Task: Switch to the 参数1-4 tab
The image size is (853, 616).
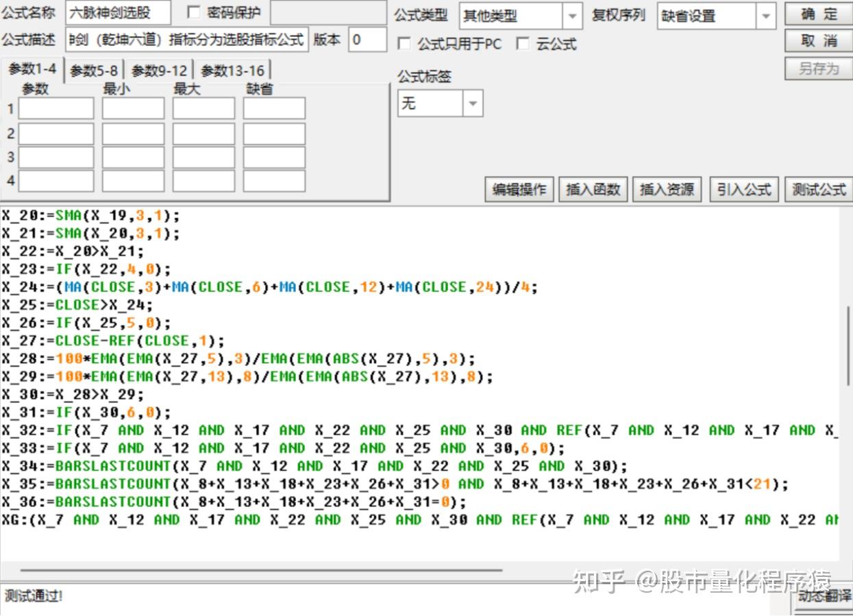Action: point(32,69)
